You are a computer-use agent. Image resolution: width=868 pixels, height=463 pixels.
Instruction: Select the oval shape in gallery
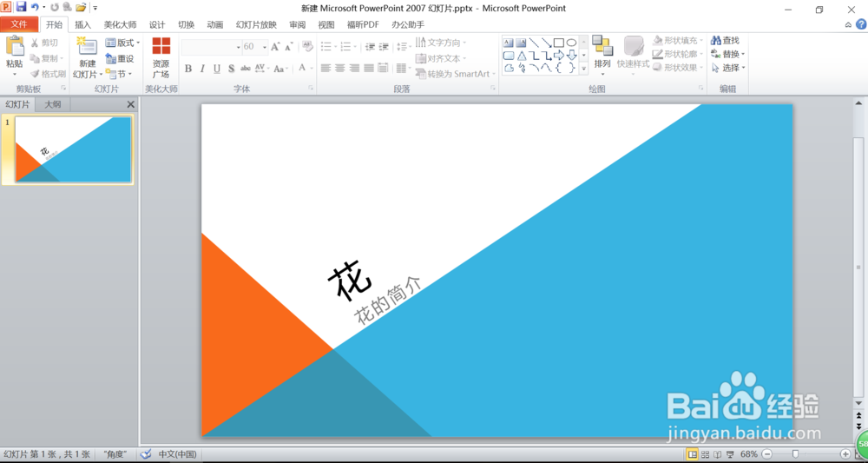coord(571,43)
